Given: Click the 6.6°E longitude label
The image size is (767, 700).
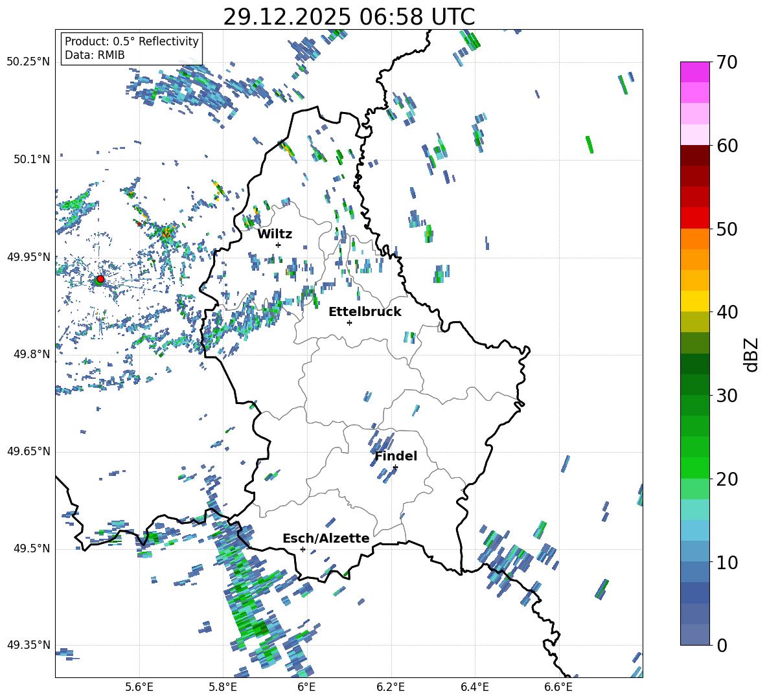Looking at the screenshot, I should (x=558, y=688).
